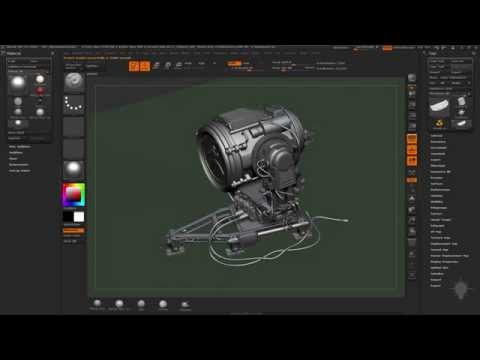The height and width of the screenshot is (360, 480).
Task: Open the Unified Skin section
Action: [439, 268]
